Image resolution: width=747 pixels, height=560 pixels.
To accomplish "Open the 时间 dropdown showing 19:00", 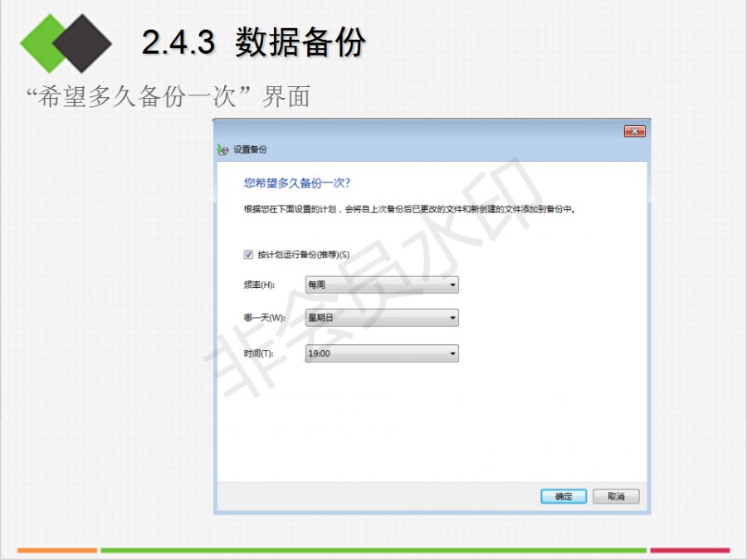I will pyautogui.click(x=382, y=353).
